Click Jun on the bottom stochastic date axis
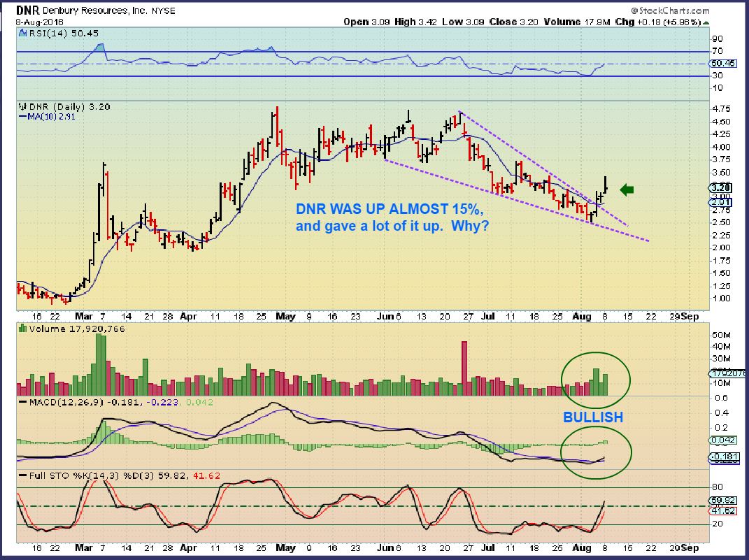This screenshot has height=560, width=749. pos(384,547)
